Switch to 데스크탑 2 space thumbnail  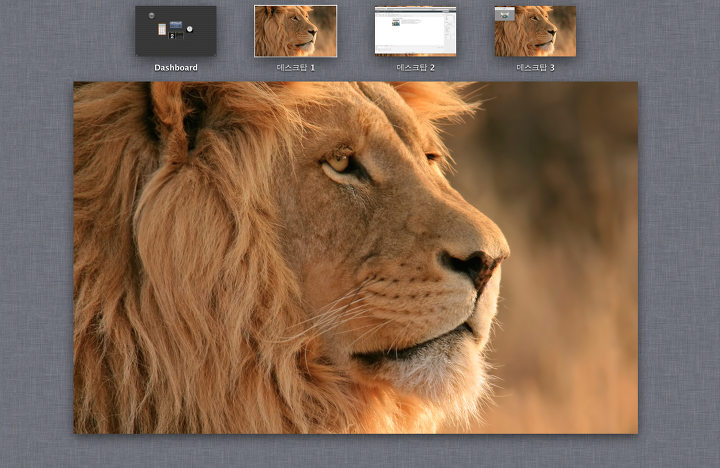(x=415, y=31)
